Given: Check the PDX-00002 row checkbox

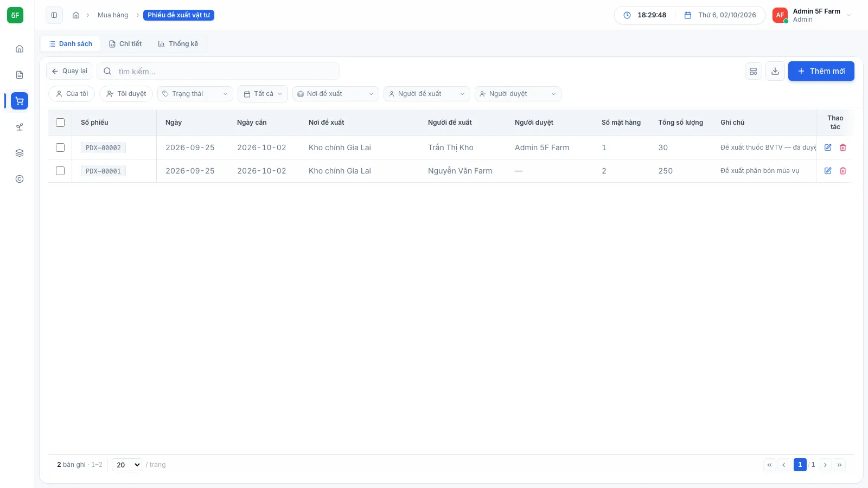Looking at the screenshot, I should [x=60, y=147].
